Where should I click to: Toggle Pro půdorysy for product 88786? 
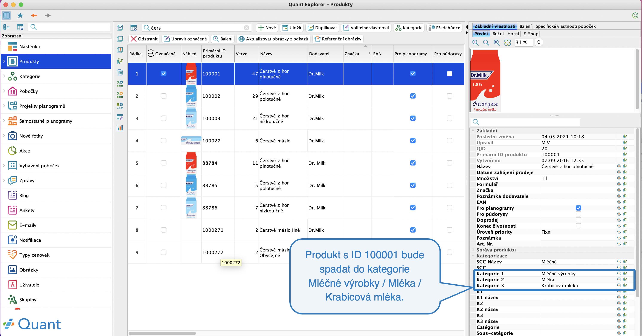coord(449,208)
